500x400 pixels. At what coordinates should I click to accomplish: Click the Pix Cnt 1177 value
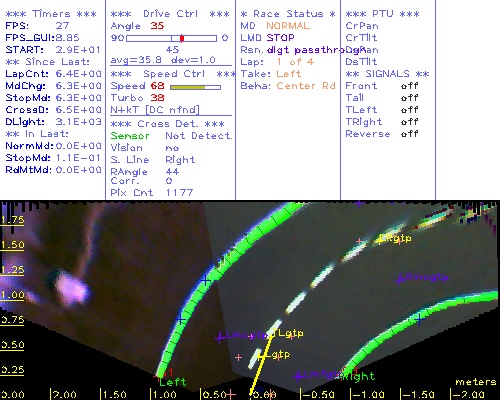[179, 193]
